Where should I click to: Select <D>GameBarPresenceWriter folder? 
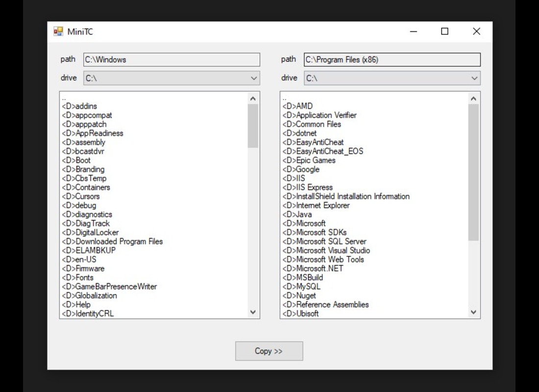[109, 287]
